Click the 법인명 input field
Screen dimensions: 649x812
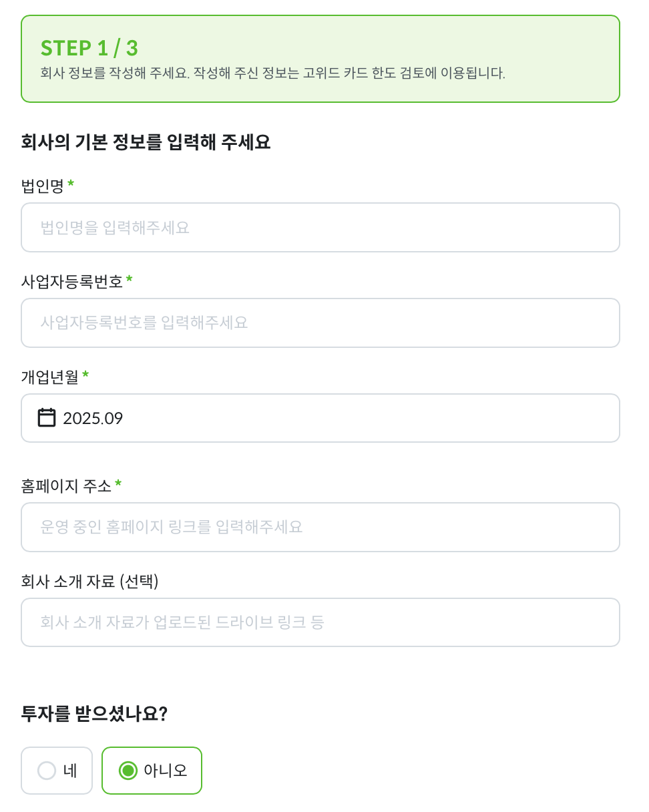coord(320,228)
